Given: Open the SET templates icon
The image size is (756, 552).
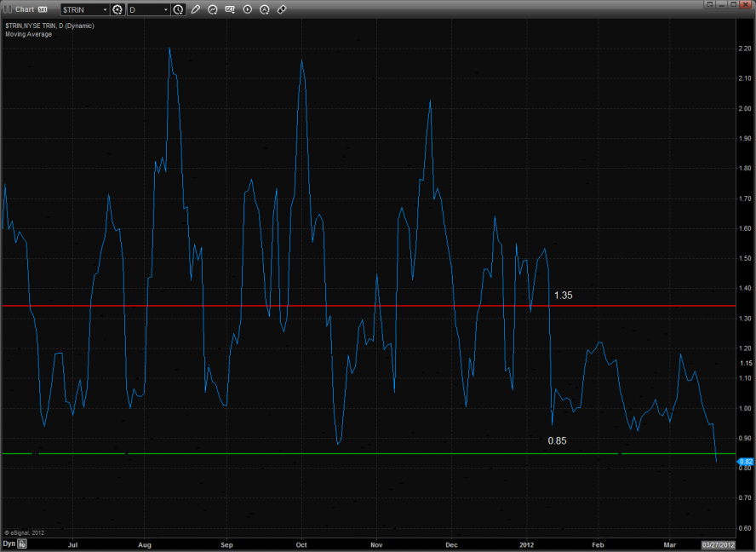Looking at the screenshot, I should (x=230, y=9).
